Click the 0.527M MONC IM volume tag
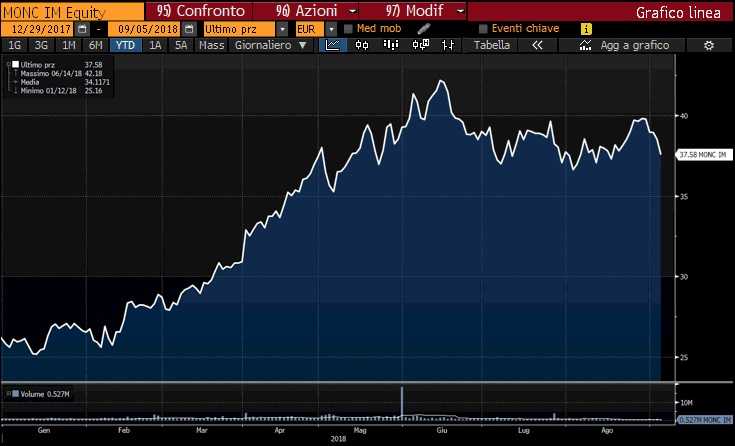 coord(705,420)
